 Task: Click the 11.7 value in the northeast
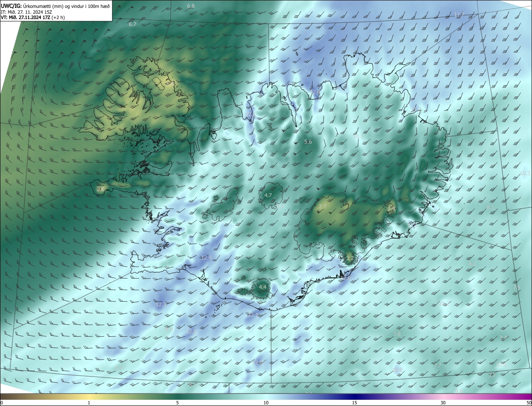(459, 14)
